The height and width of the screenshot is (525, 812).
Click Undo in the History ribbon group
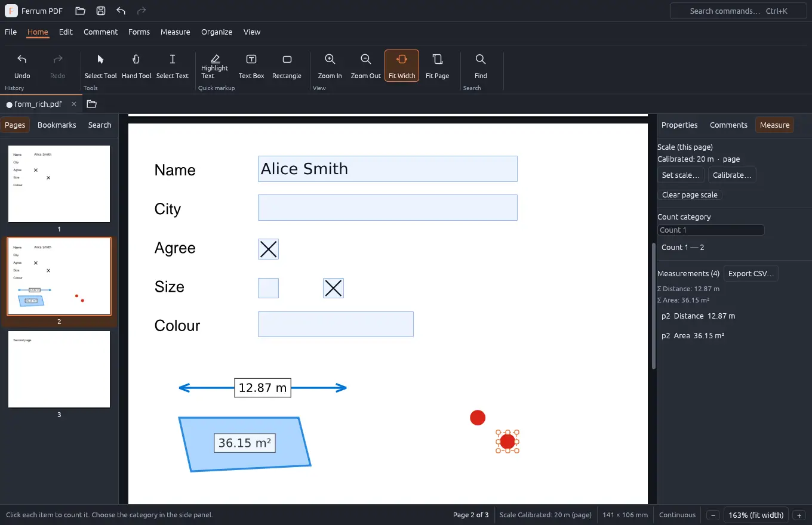click(22, 66)
